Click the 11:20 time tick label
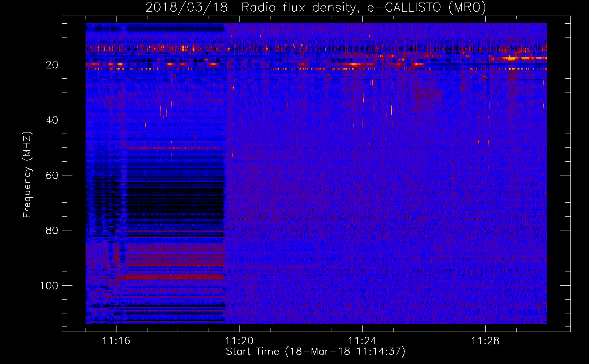 pos(239,341)
